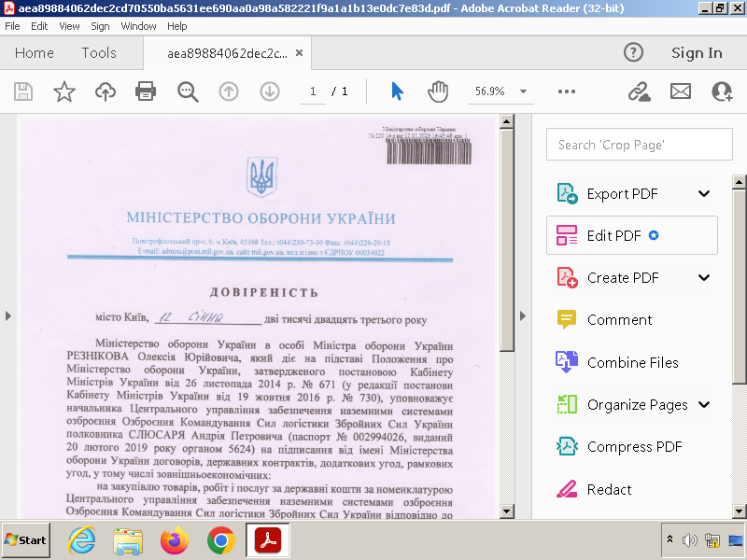Open the Edit PDF tool
Screen dimensions: 747x560
(632, 235)
